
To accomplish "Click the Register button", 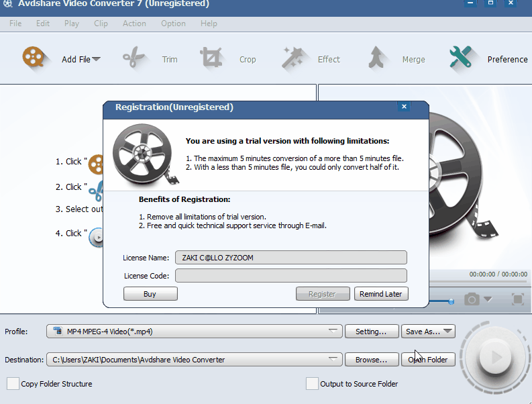I will coord(323,294).
